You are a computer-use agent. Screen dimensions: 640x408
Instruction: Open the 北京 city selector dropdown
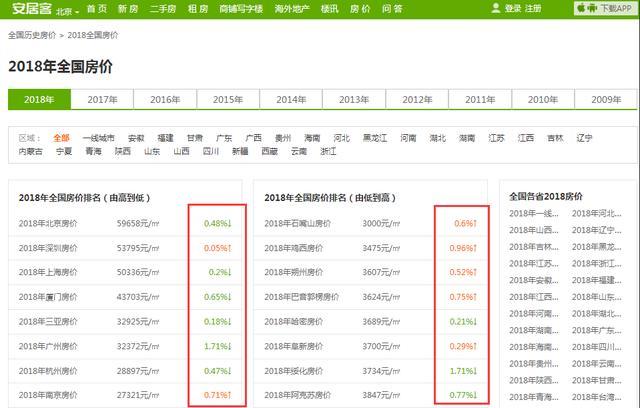(67, 11)
